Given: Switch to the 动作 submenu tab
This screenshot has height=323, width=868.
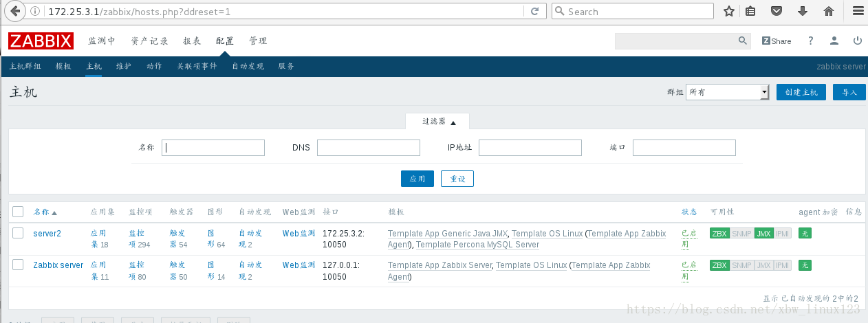Looking at the screenshot, I should coord(154,67).
